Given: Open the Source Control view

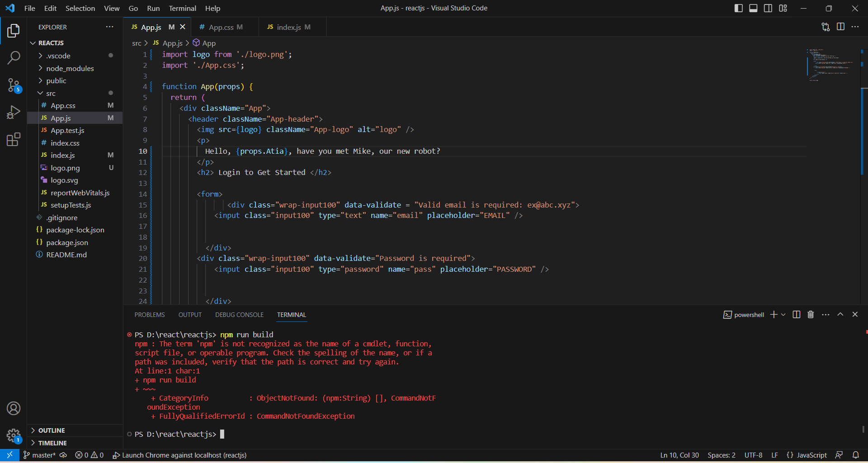Looking at the screenshot, I should pos(14,85).
